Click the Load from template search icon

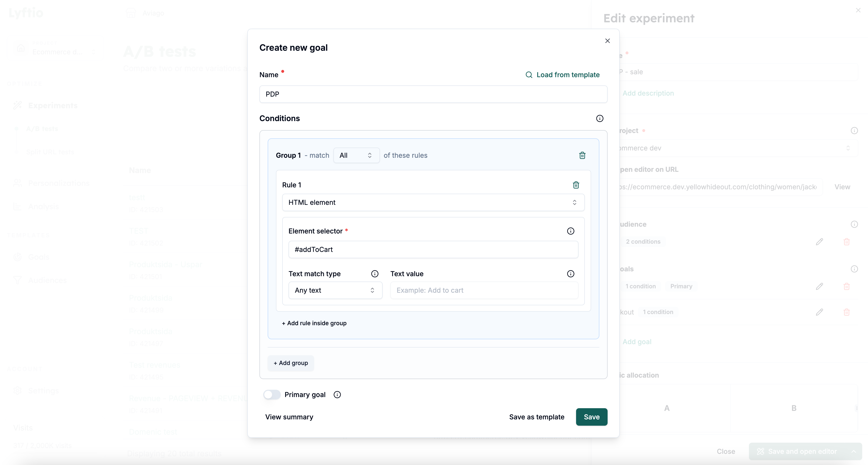pyautogui.click(x=529, y=75)
